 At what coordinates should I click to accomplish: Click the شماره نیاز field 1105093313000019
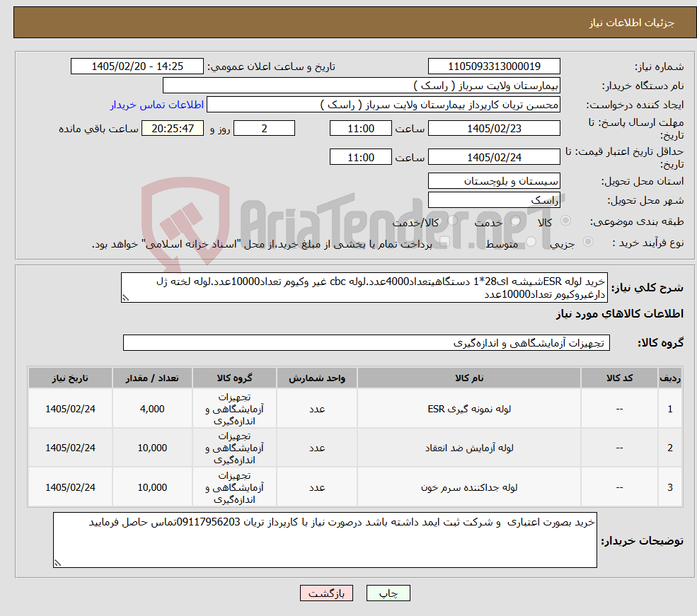point(494,66)
